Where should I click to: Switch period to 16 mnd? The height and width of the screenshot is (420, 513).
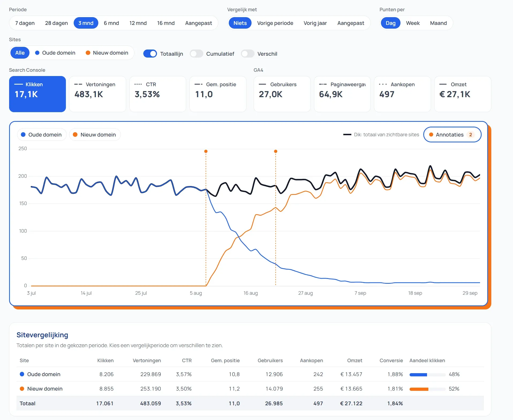click(x=166, y=23)
